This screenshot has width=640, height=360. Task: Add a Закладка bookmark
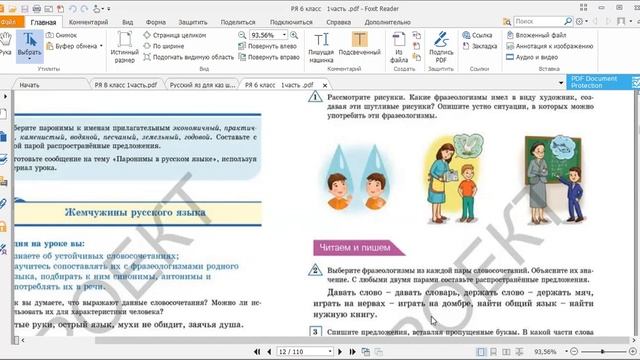pos(480,46)
